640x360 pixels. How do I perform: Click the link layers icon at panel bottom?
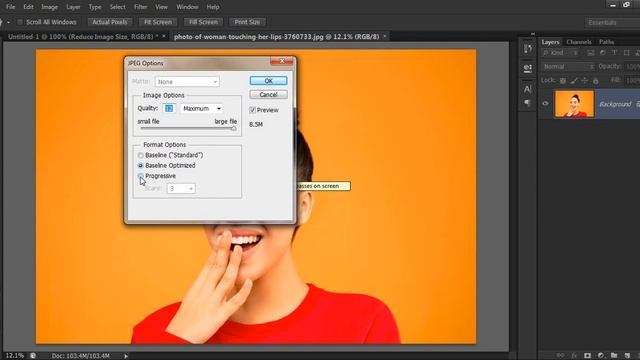(x=561, y=356)
